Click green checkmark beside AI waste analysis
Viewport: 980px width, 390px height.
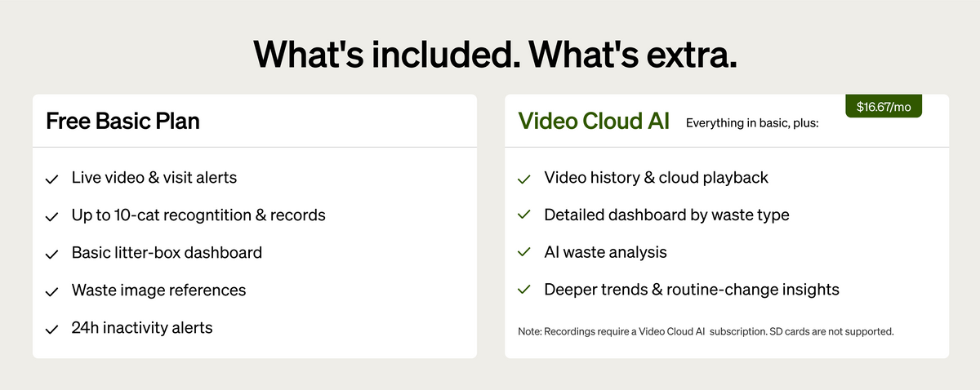[x=524, y=253]
